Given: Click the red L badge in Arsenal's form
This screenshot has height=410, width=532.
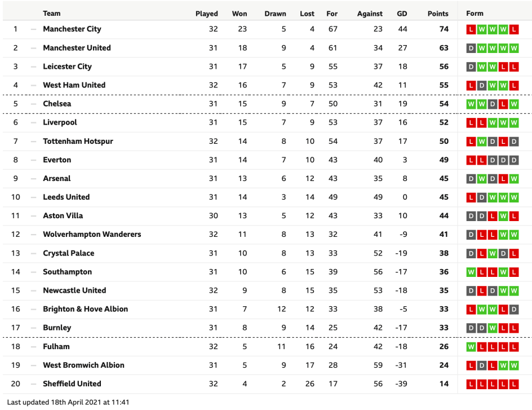Looking at the screenshot, I should tap(503, 179).
